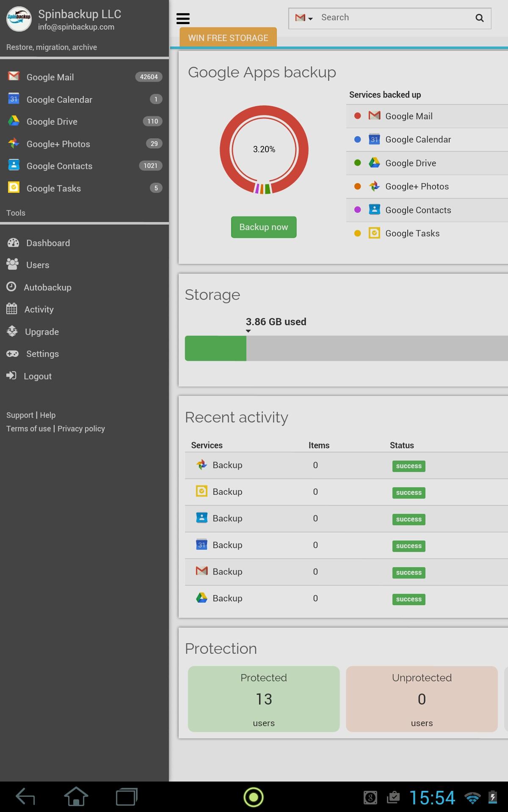Click the Logout arrow icon
The image size is (508, 812).
pos(11,376)
